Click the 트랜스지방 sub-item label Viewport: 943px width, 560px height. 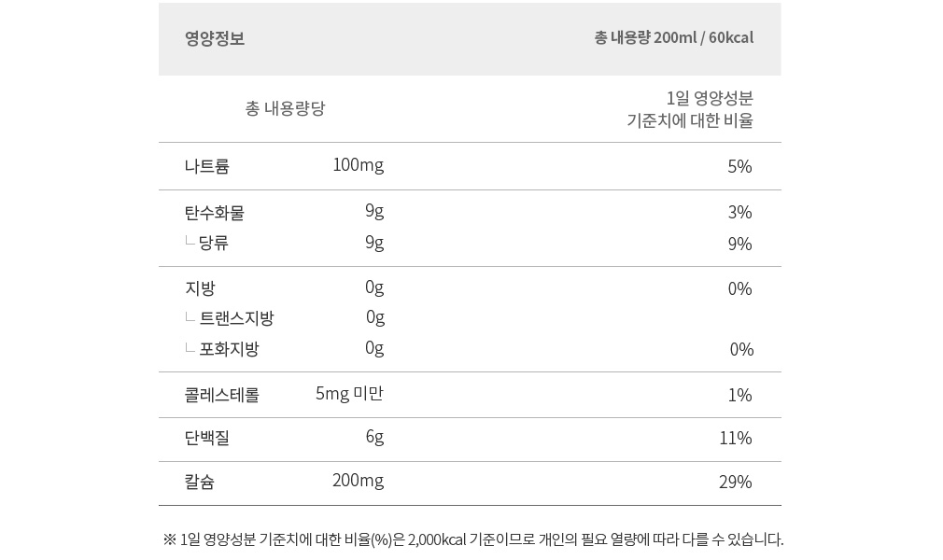(236, 318)
